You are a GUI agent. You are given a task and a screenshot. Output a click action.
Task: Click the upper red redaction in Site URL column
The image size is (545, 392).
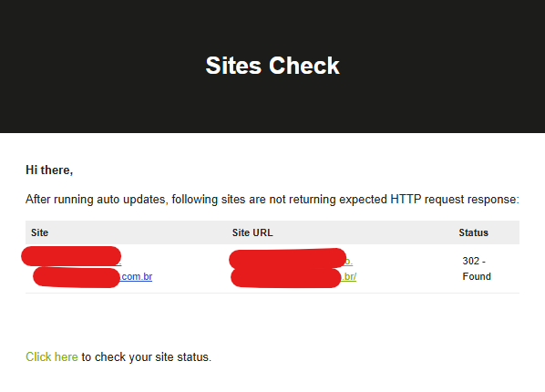[x=287, y=258]
